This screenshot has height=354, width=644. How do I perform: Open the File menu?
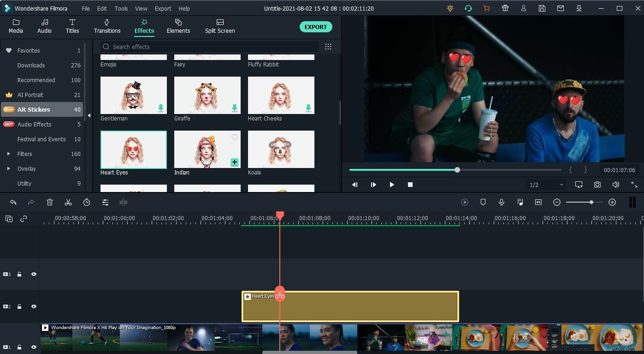86,8
